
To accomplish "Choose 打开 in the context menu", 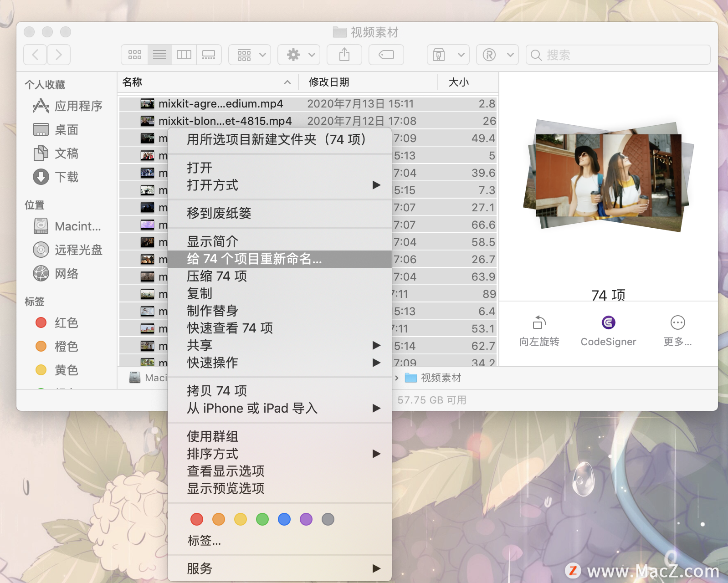I will [x=280, y=168].
